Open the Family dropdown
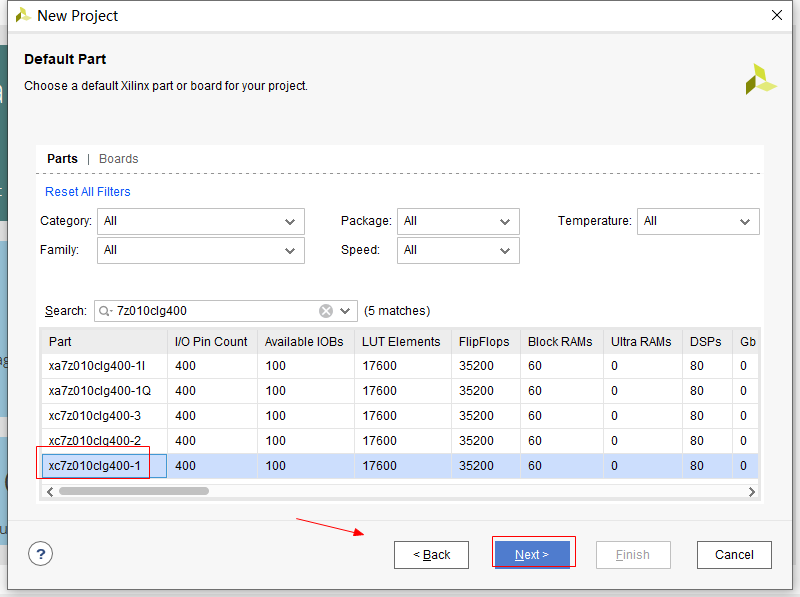This screenshot has height=597, width=800. coord(201,251)
